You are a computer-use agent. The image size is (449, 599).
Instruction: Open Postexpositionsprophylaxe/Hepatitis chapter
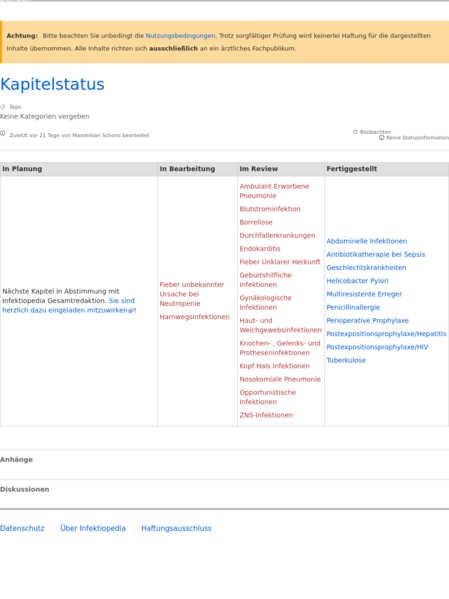(x=386, y=334)
